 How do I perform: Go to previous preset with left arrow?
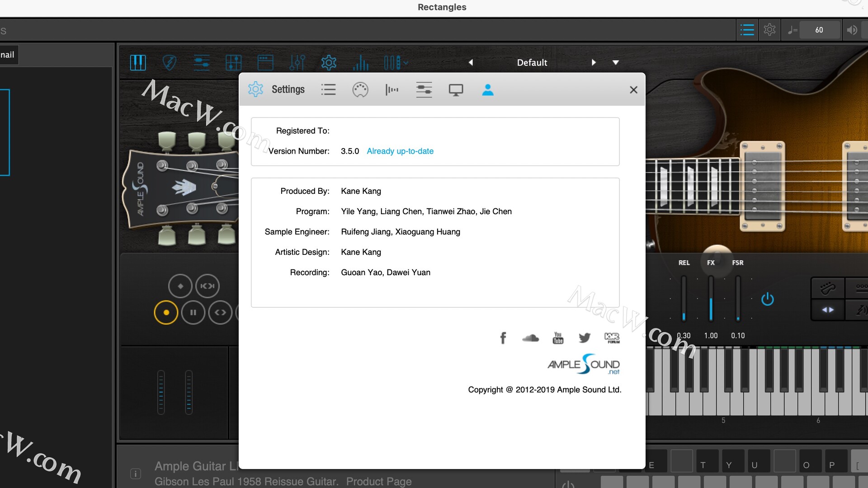coord(471,62)
